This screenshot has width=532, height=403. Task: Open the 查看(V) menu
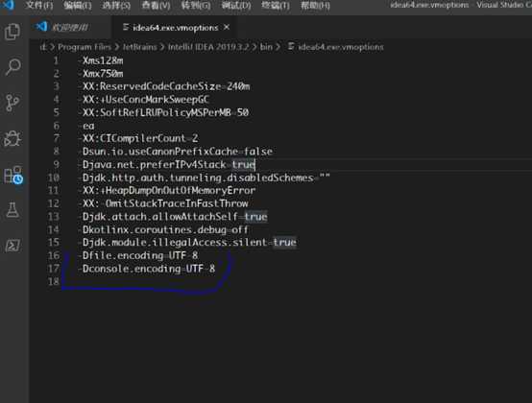click(x=157, y=6)
